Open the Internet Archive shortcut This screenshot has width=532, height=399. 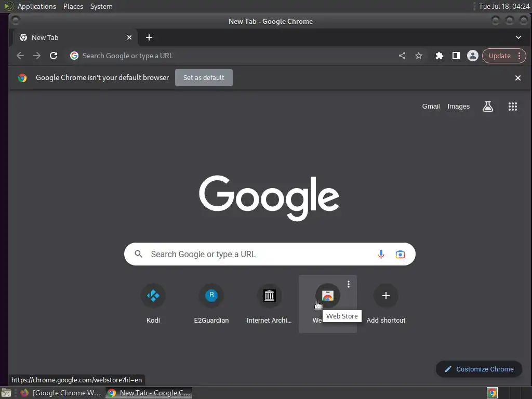pyautogui.click(x=270, y=303)
